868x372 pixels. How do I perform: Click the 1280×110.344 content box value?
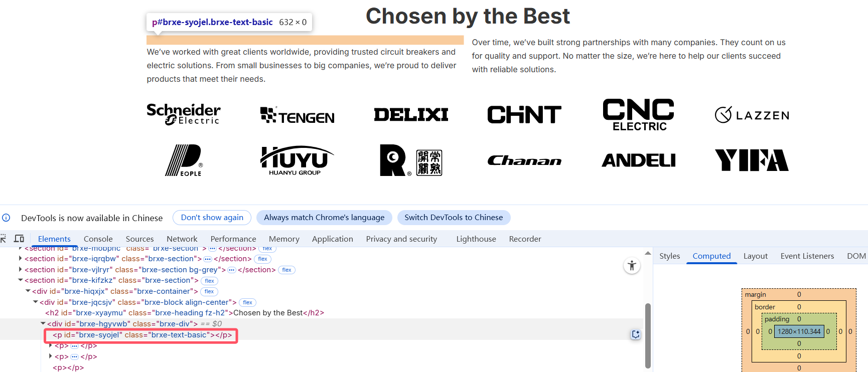pos(799,331)
